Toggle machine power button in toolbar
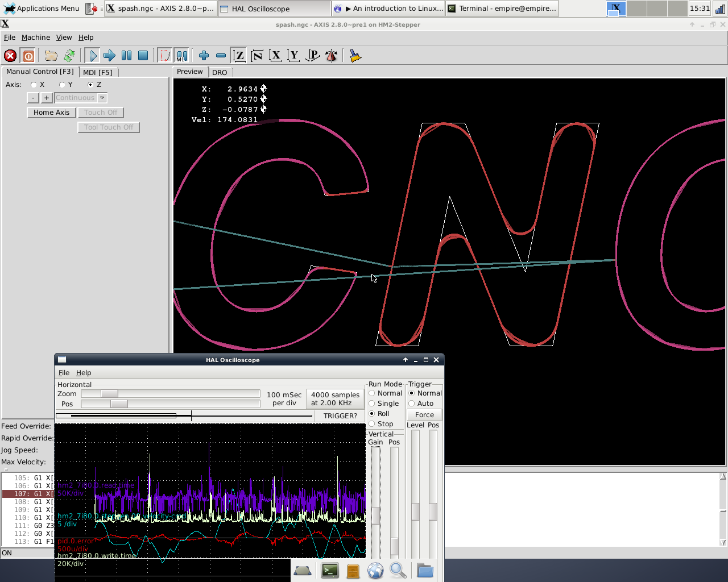The height and width of the screenshot is (582, 728). (x=28, y=56)
